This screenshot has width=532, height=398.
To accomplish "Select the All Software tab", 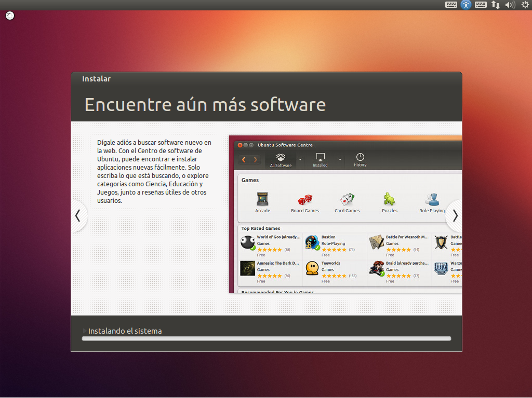I will (x=281, y=160).
